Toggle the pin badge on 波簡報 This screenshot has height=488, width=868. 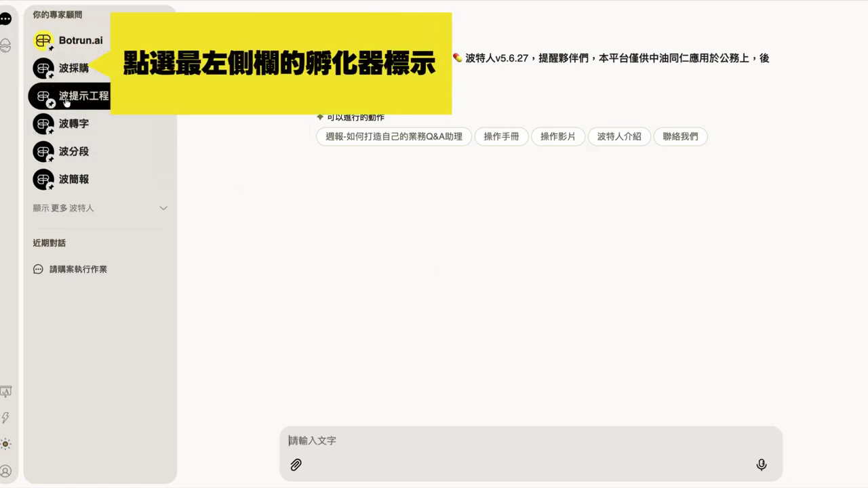point(51,187)
